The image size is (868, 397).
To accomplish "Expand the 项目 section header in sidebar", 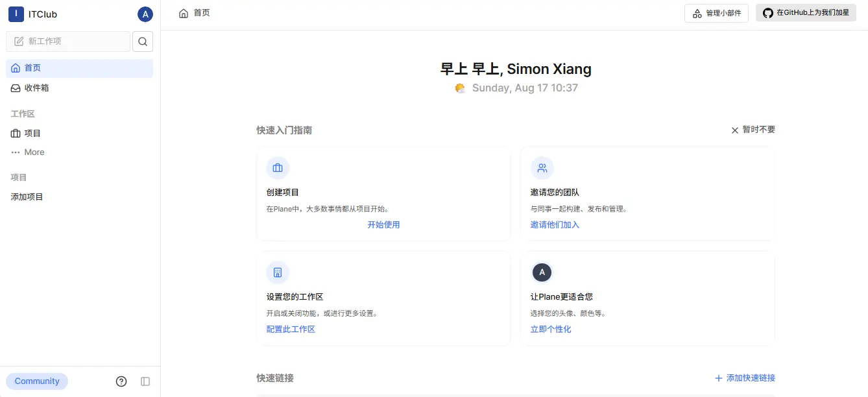I will (19, 177).
